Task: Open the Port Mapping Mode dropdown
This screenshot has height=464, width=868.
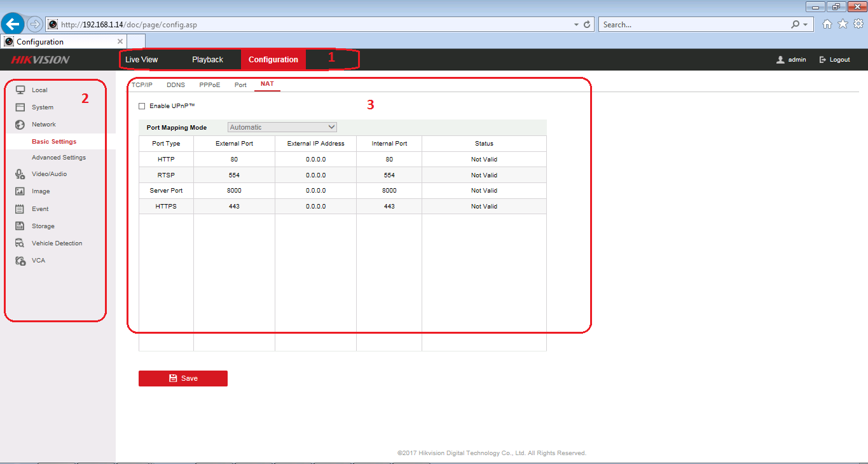Action: pyautogui.click(x=282, y=127)
